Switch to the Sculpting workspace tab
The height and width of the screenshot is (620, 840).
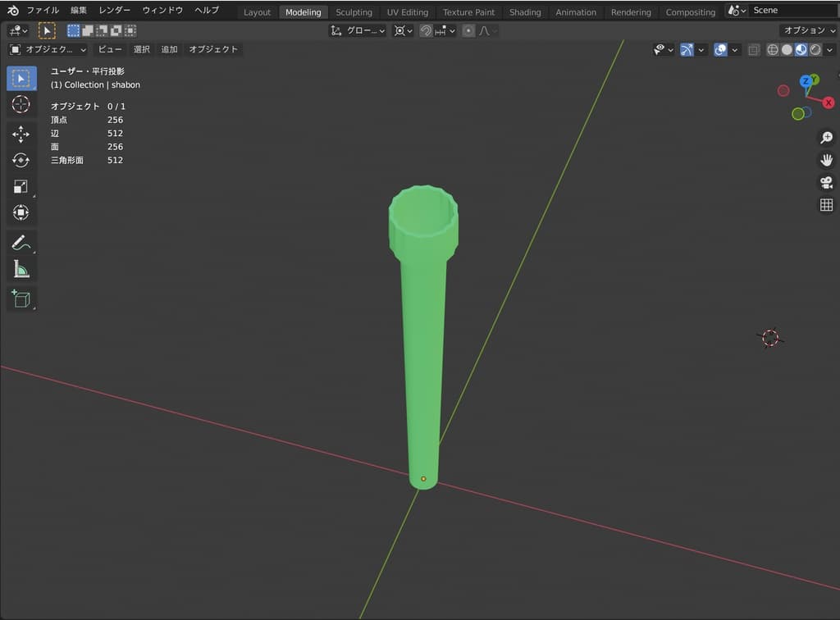(354, 12)
